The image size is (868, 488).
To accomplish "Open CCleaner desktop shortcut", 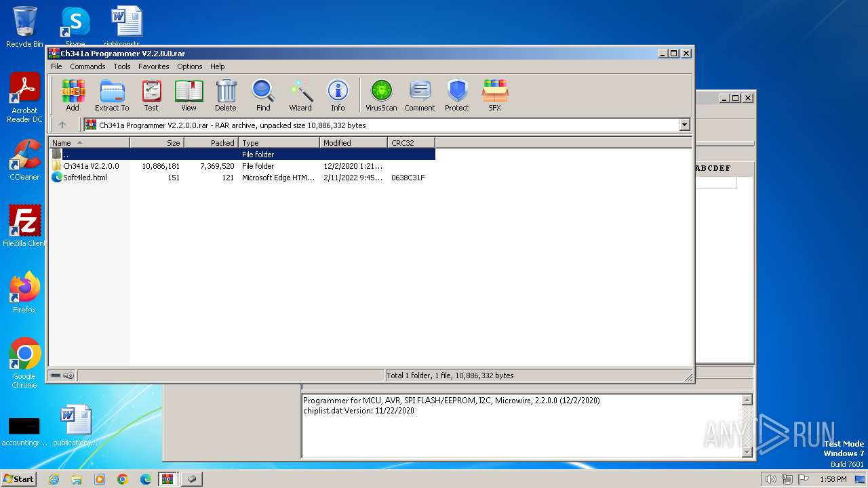I will (x=24, y=160).
